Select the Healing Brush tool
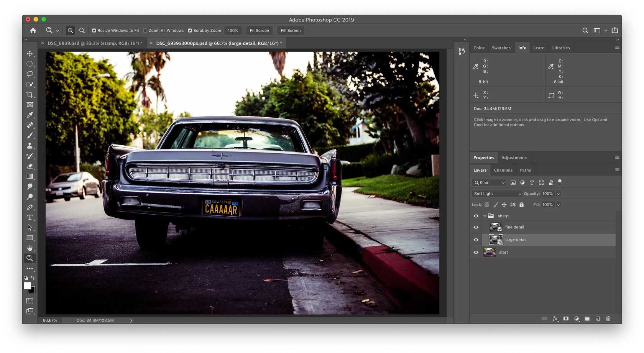644x353 pixels. (30, 125)
